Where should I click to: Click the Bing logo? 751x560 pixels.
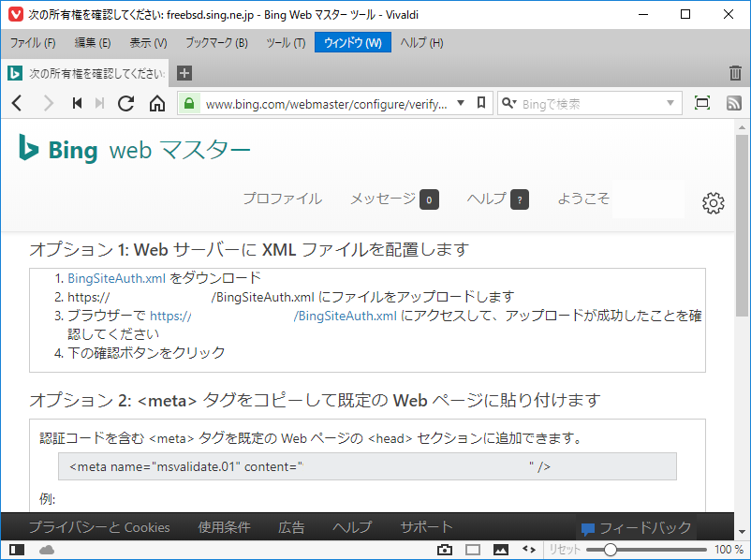(58, 150)
